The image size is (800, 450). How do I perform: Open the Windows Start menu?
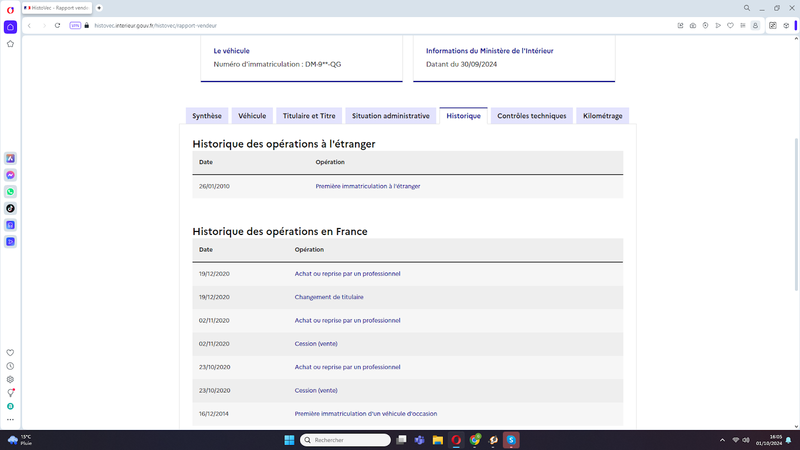click(x=289, y=440)
